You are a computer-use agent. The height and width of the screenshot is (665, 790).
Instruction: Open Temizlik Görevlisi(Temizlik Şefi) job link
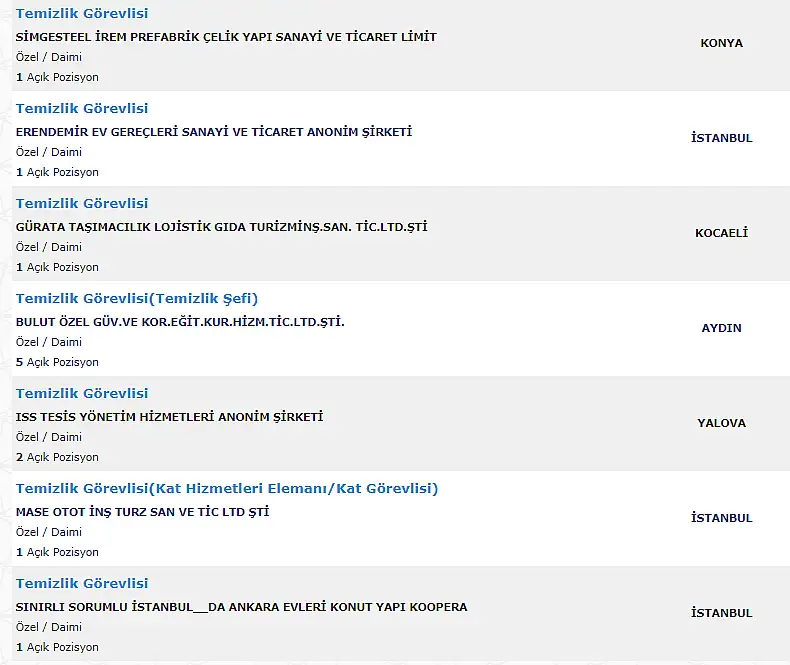tap(137, 299)
